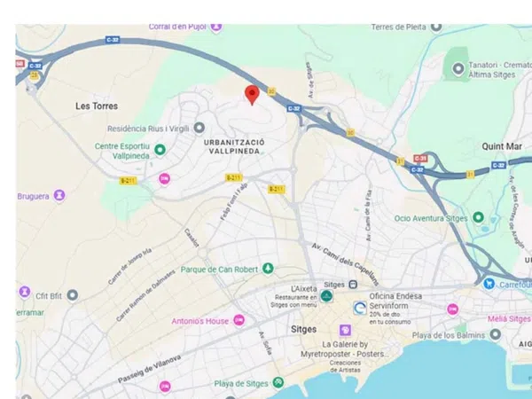Click the Urbanització Vallpineda neighborhood label
Screen dimensions: 532x399
pos(234,146)
